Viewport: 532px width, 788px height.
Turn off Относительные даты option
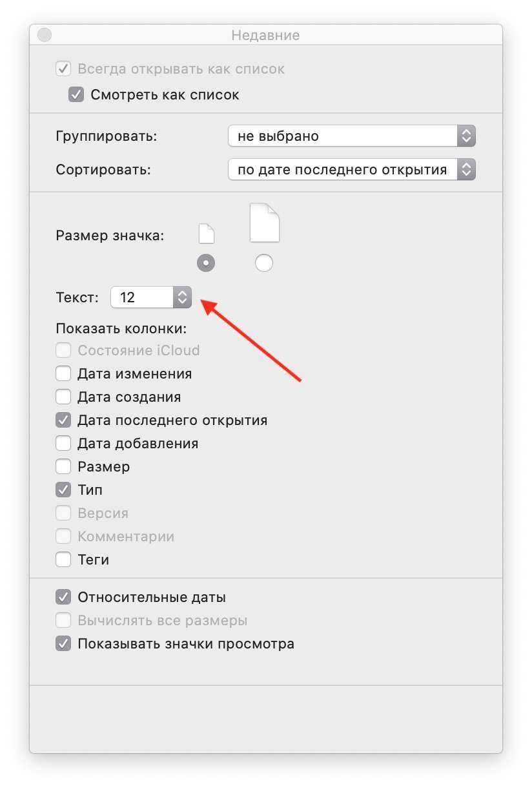(63, 597)
